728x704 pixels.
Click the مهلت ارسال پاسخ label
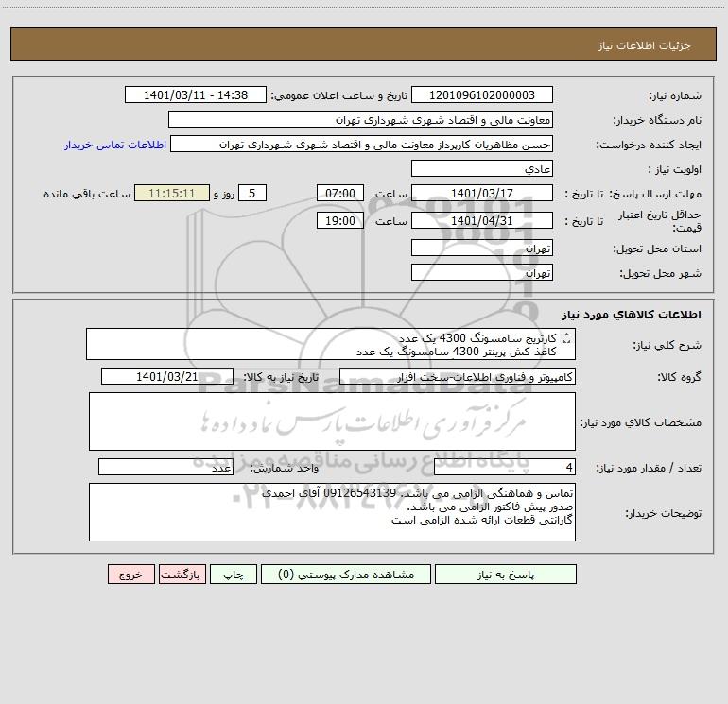[x=656, y=194]
